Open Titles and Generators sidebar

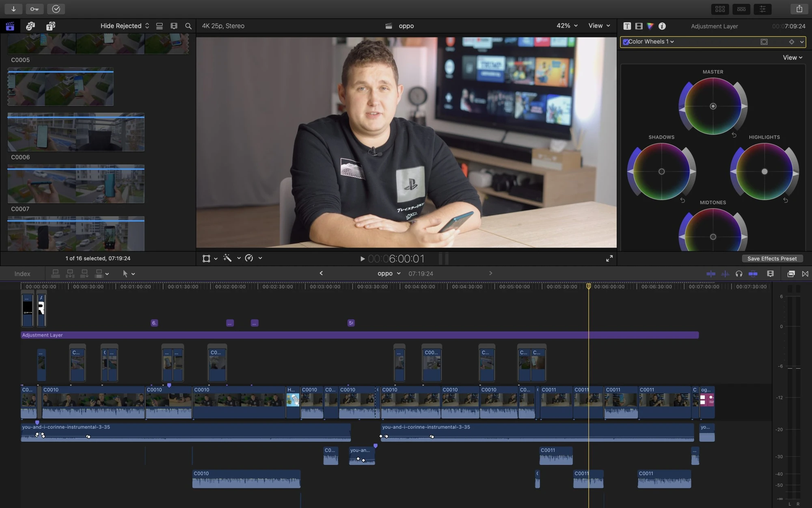click(50, 26)
